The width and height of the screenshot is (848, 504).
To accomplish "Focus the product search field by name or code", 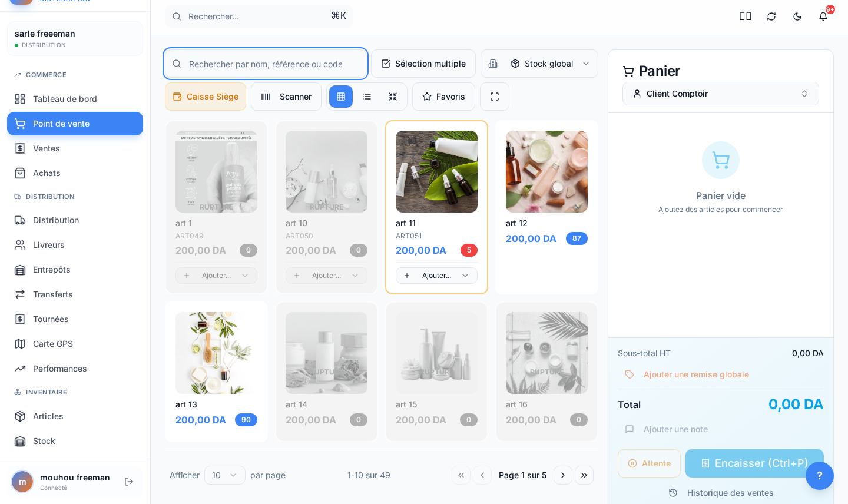I will [266, 64].
